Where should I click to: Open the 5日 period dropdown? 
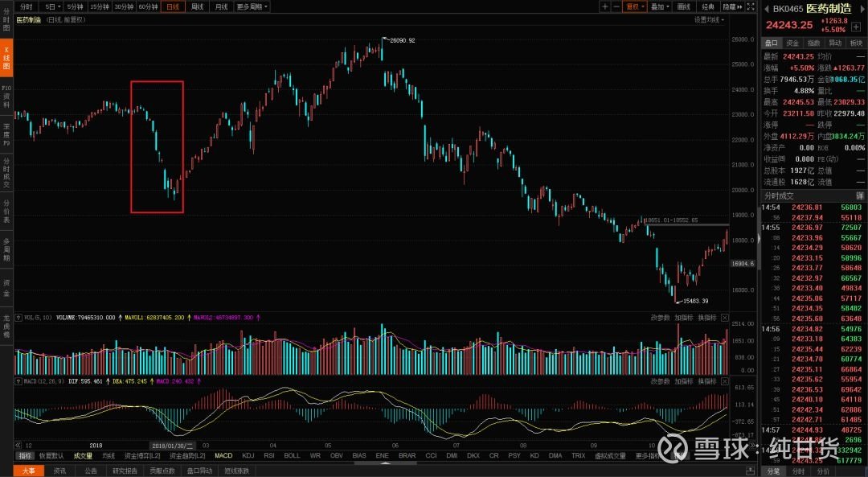pyautogui.click(x=52, y=6)
